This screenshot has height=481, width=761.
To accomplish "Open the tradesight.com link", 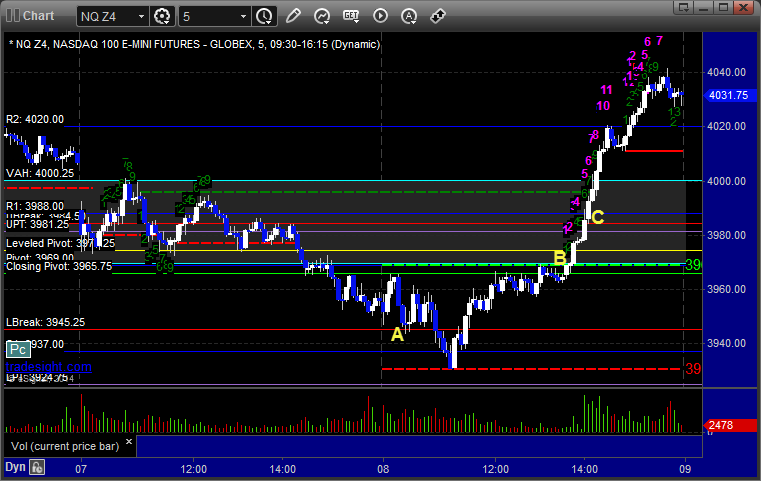I will pyautogui.click(x=49, y=366).
